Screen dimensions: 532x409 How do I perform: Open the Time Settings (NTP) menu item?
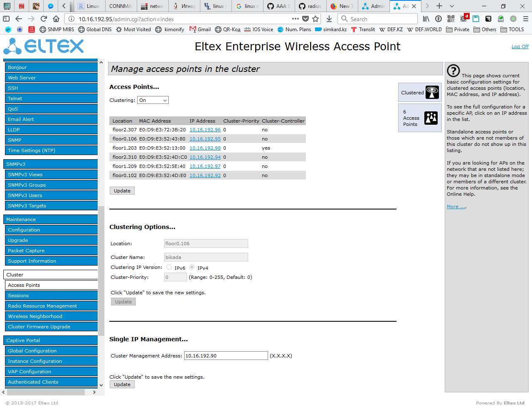pyautogui.click(x=51, y=150)
